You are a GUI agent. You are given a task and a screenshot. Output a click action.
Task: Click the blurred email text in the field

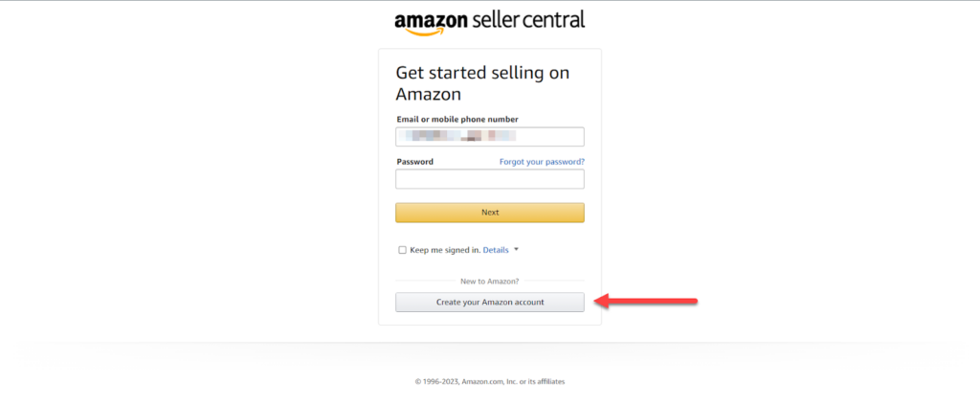pos(460,135)
